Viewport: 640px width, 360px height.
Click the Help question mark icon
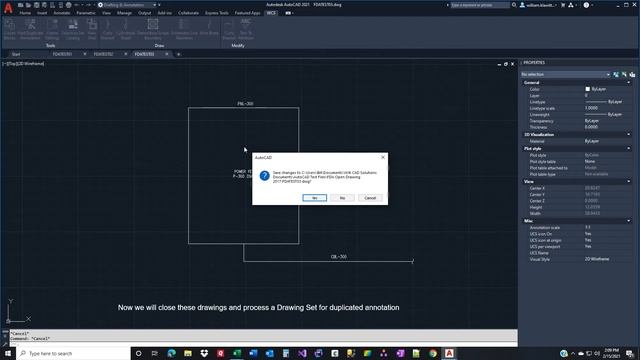tap(586, 5)
